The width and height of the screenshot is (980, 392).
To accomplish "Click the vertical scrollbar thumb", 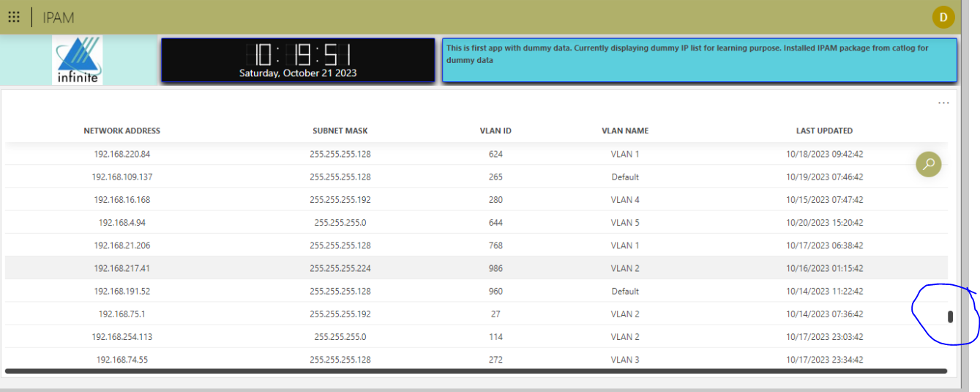I will pos(950,317).
